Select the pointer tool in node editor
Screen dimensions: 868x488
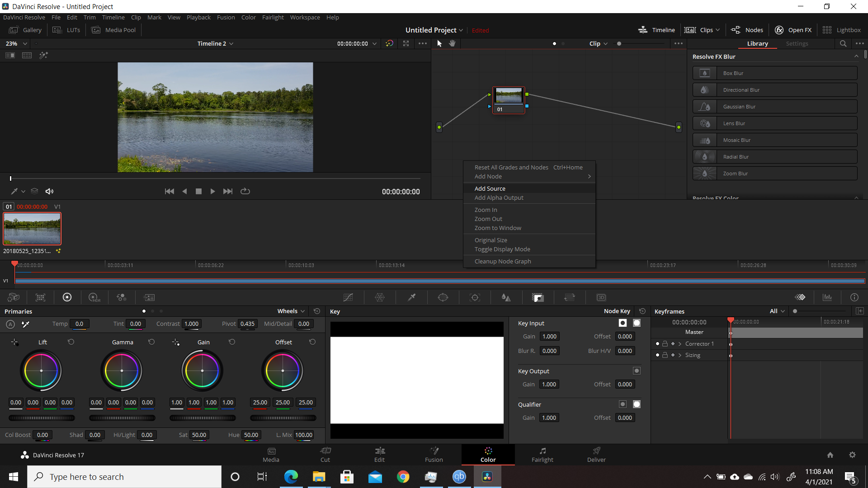tap(439, 43)
